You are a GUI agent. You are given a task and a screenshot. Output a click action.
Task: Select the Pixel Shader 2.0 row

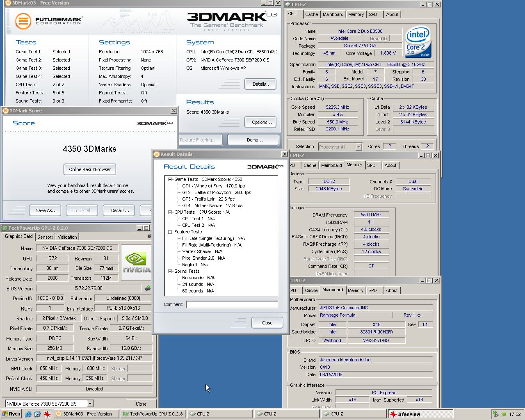[204, 258]
